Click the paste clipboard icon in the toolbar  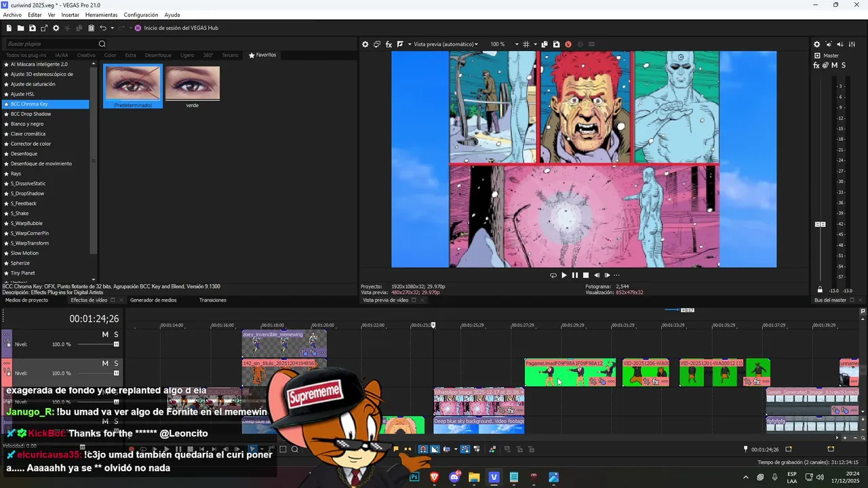coord(91,28)
